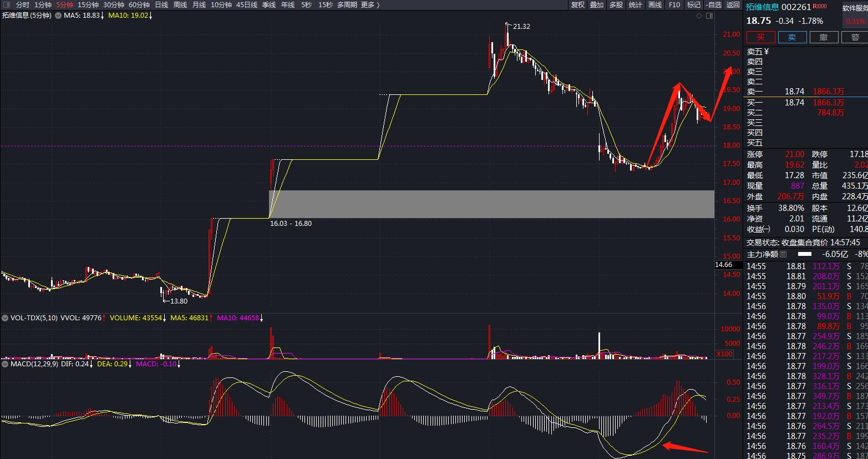Click the list icon next to 主力净额

783,254
